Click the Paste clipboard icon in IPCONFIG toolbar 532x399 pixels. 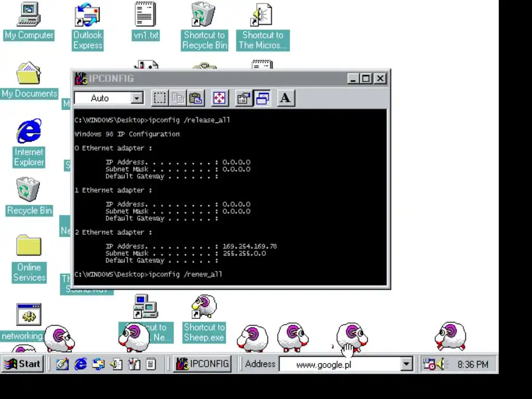coord(196,98)
